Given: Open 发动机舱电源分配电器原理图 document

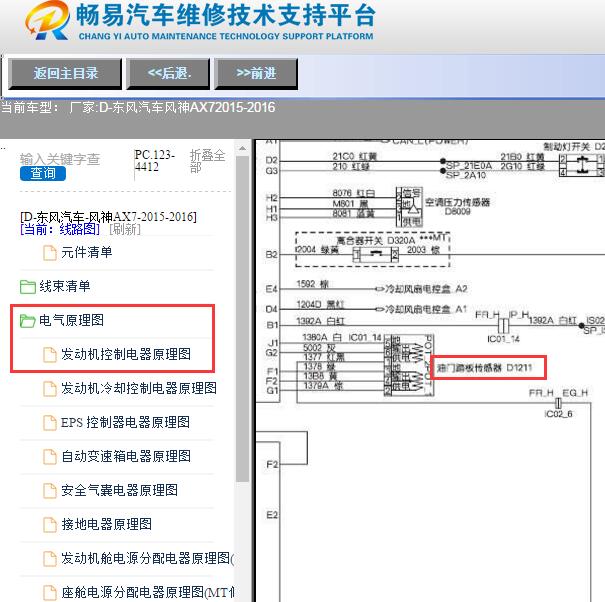Looking at the screenshot, I should pos(147,558).
